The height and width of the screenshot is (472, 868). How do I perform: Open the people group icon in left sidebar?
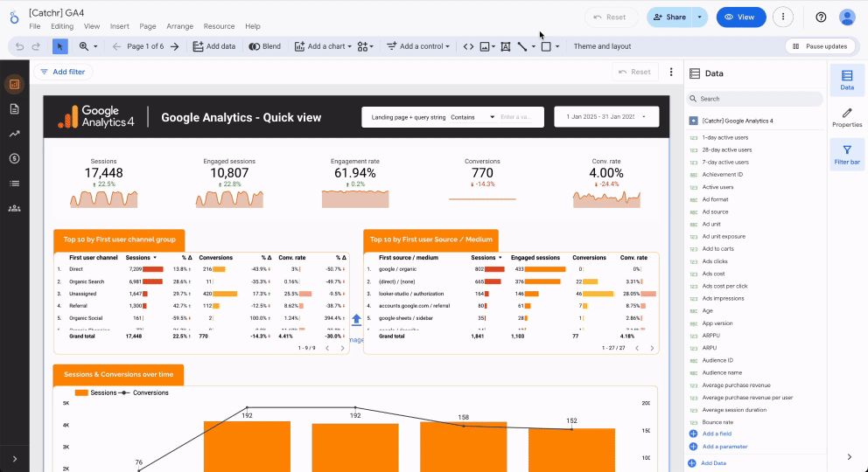(14, 208)
